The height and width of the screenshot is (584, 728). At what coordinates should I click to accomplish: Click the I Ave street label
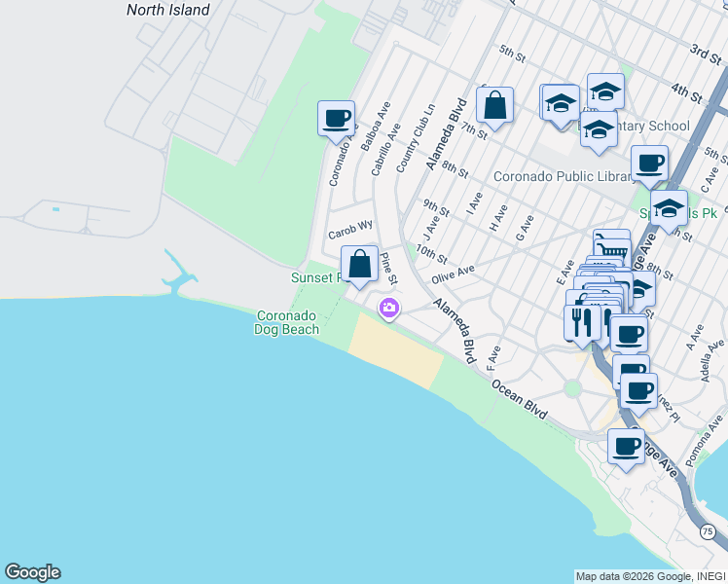[x=475, y=202]
